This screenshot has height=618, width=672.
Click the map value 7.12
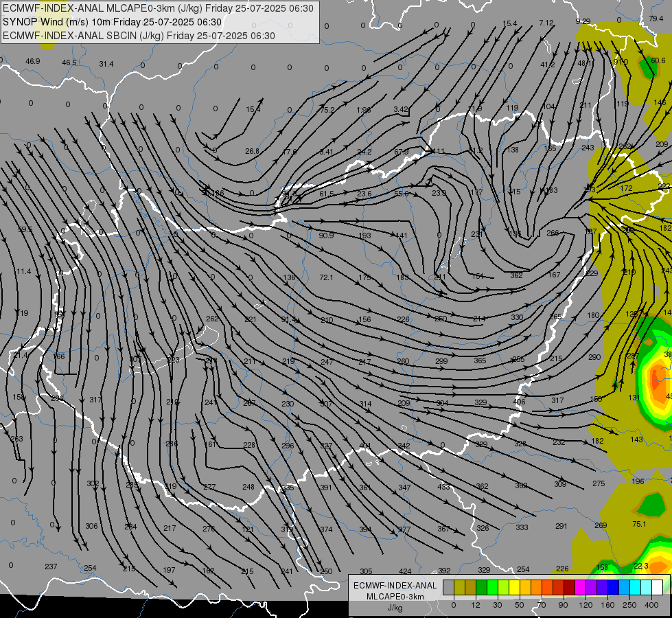[x=546, y=23]
